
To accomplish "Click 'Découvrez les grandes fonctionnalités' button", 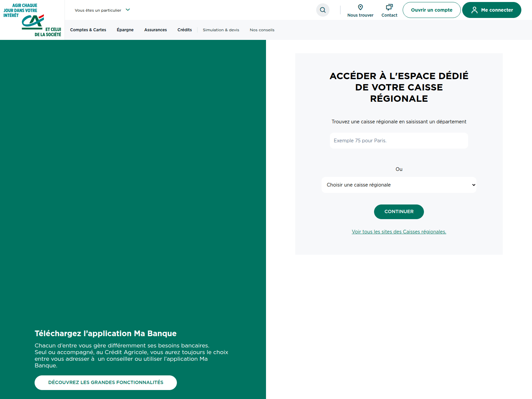I will click(106, 382).
